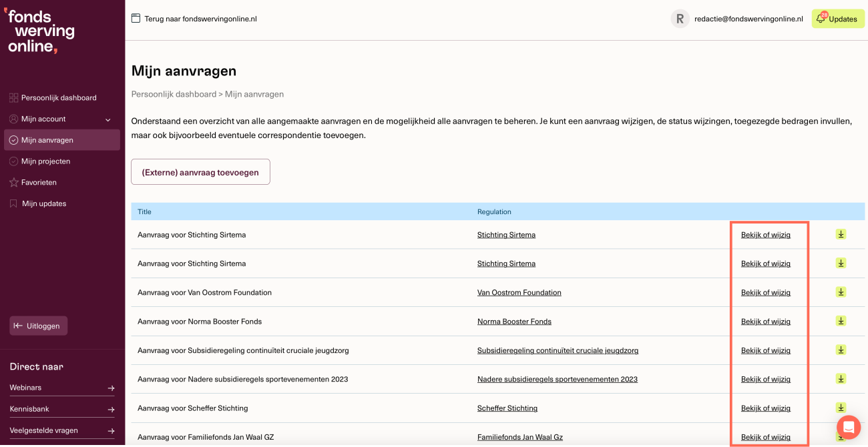
Task: Click the R user avatar icon
Action: tap(680, 19)
